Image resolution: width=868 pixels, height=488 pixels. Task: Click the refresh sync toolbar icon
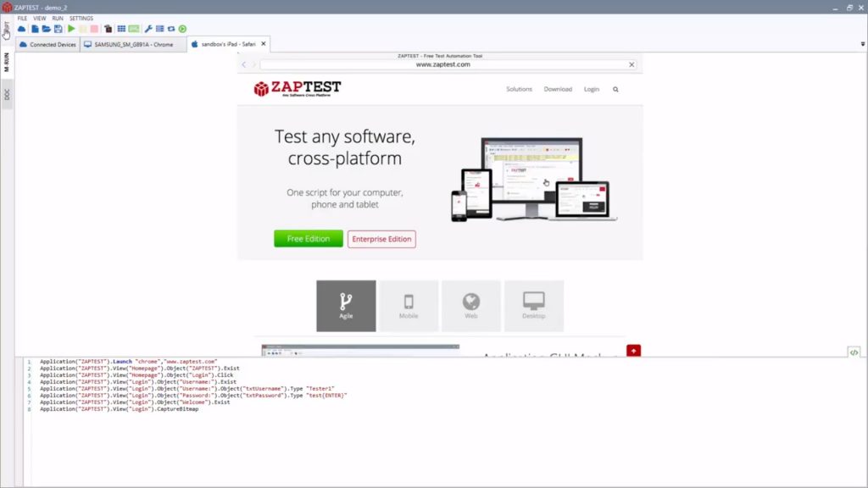point(171,29)
